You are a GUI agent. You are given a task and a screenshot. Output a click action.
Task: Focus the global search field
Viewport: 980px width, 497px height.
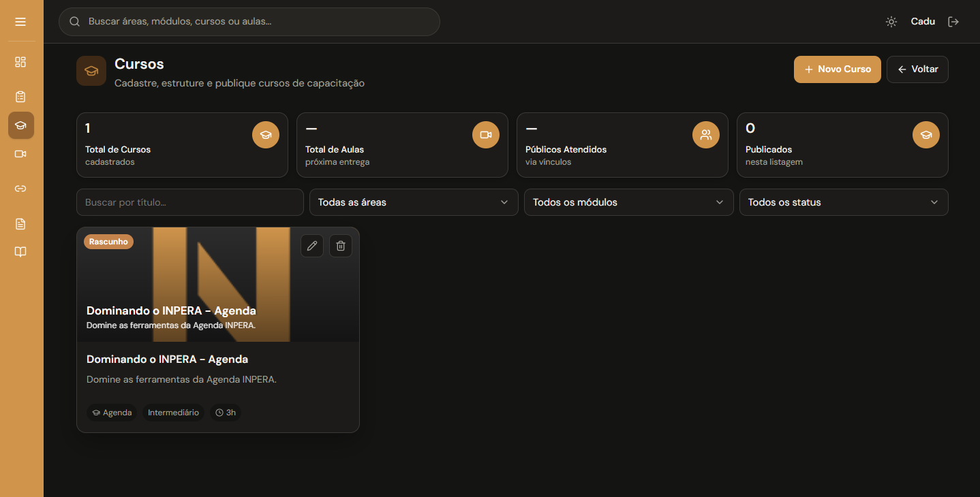249,22
